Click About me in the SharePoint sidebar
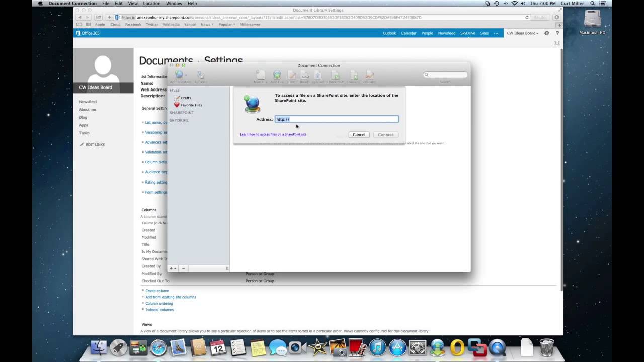 pos(88,109)
